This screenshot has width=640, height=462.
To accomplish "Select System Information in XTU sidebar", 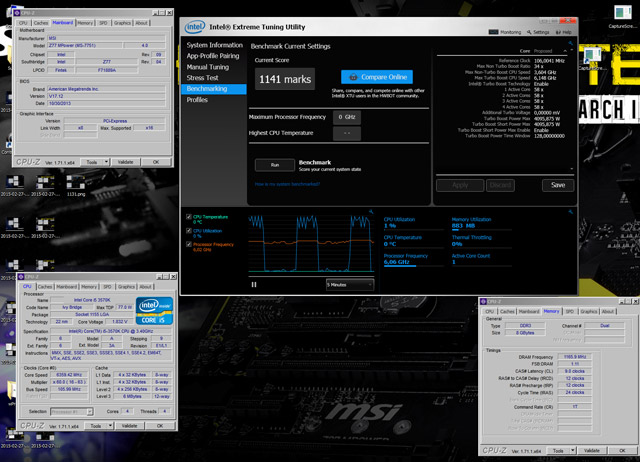I will pyautogui.click(x=214, y=45).
